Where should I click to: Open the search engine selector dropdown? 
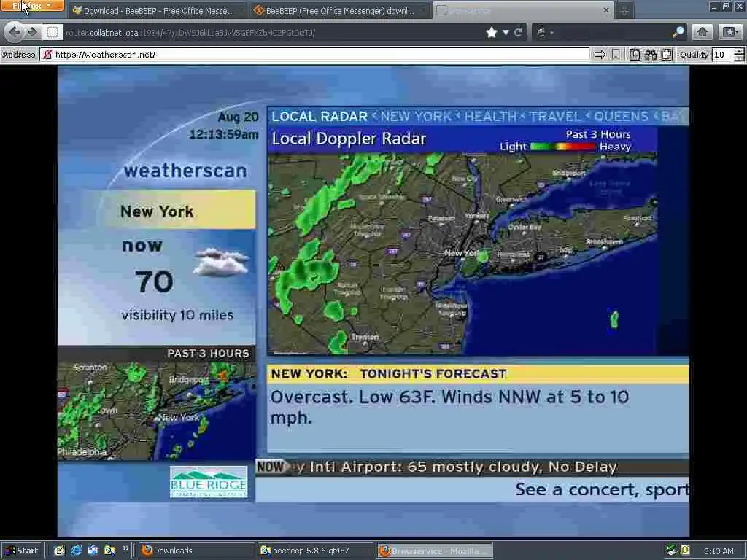click(544, 32)
